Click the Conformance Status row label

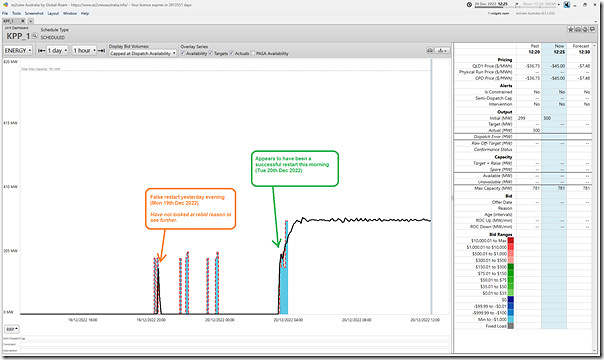(493, 149)
